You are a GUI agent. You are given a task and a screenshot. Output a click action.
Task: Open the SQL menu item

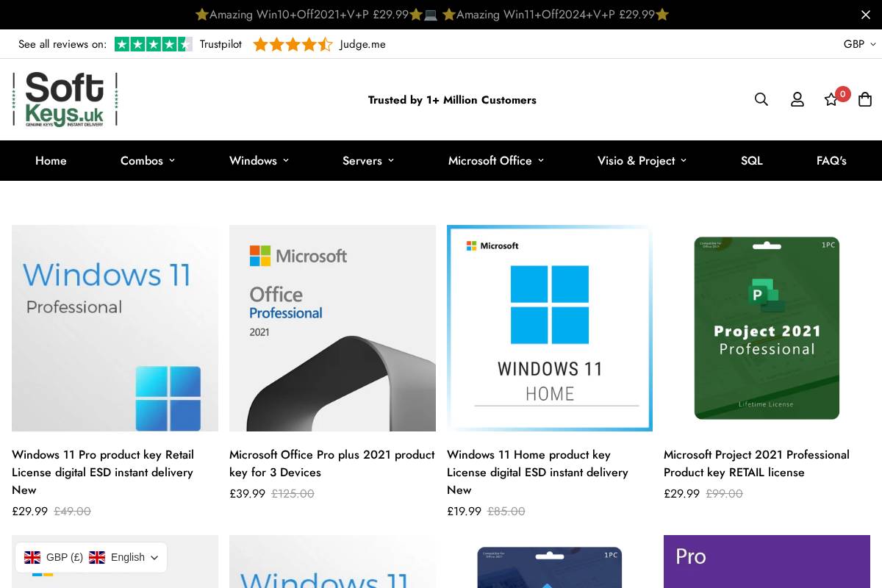click(751, 160)
